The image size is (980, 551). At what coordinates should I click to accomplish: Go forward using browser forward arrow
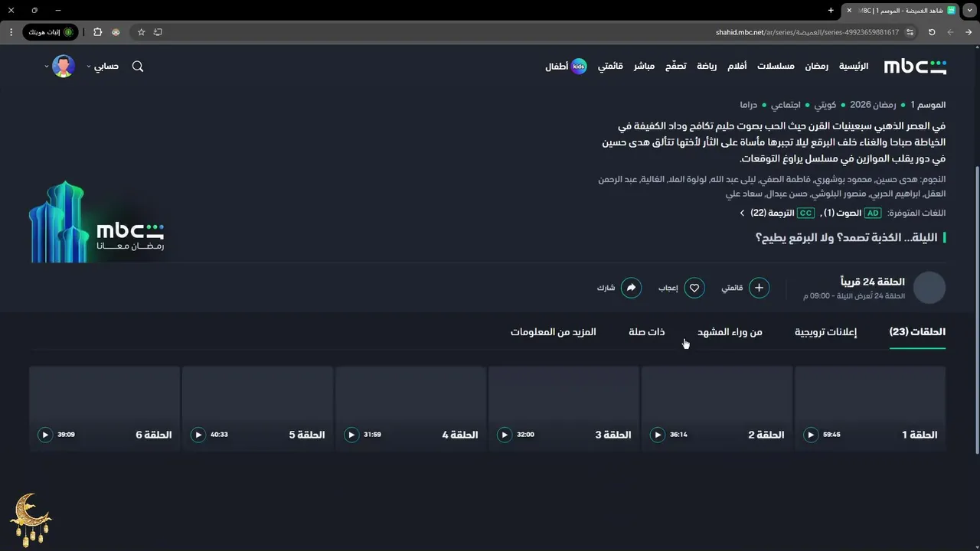pos(950,32)
